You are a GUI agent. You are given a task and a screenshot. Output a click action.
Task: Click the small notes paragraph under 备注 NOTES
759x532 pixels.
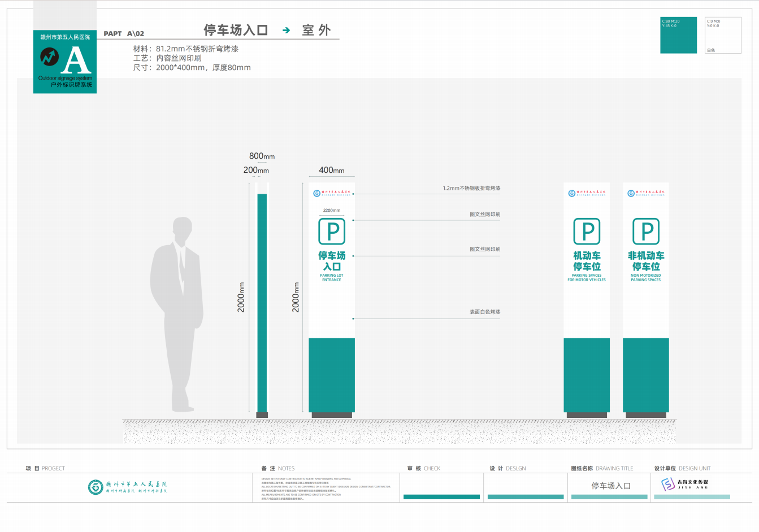(x=326, y=489)
